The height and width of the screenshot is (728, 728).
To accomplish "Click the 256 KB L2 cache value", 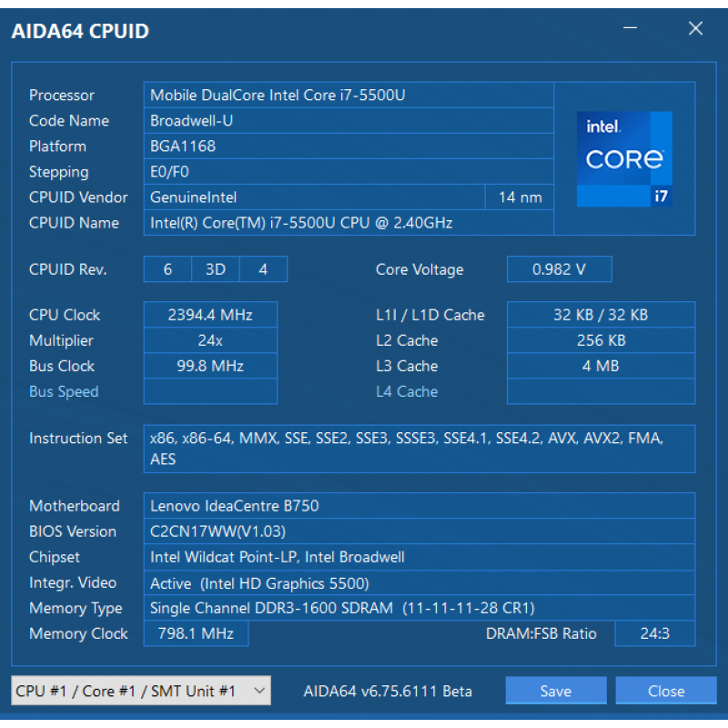I will coord(601,340).
